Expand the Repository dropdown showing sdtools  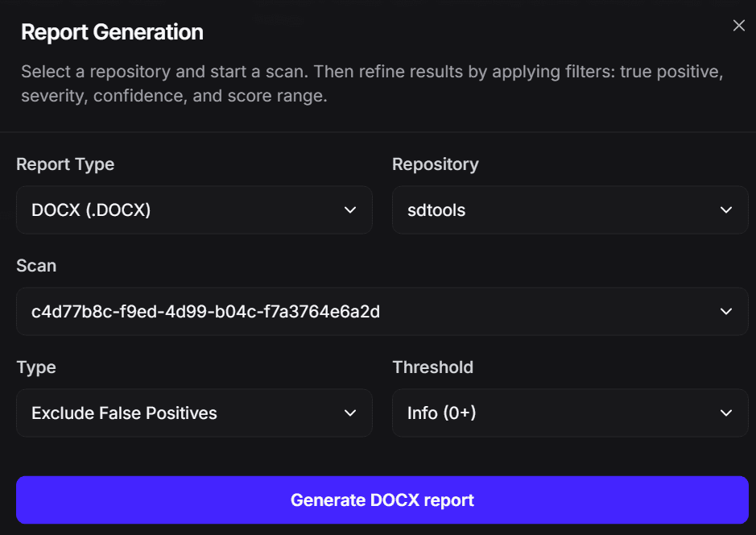(x=570, y=210)
